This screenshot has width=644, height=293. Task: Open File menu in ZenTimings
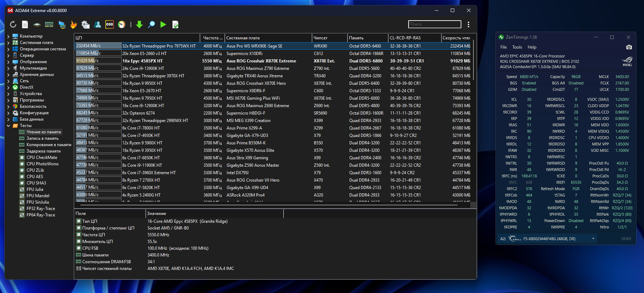504,47
